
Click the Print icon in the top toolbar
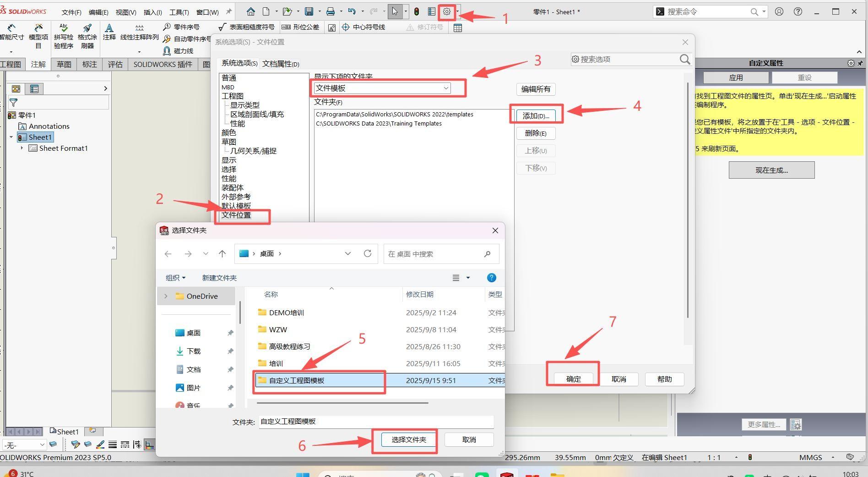[330, 12]
